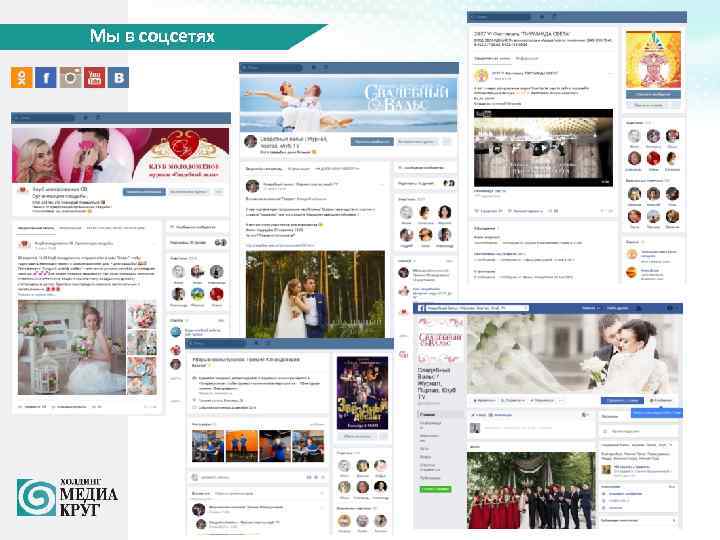
Task: Play the video in Пирамида света post
Action: click(x=543, y=147)
